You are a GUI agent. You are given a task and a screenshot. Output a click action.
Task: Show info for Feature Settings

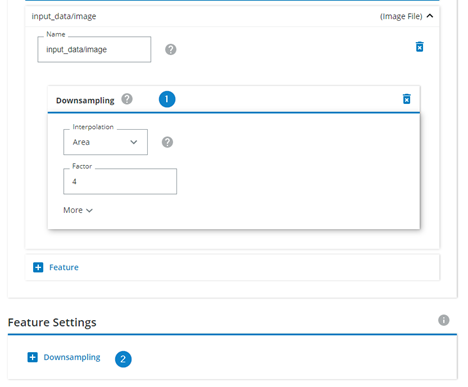click(x=443, y=320)
